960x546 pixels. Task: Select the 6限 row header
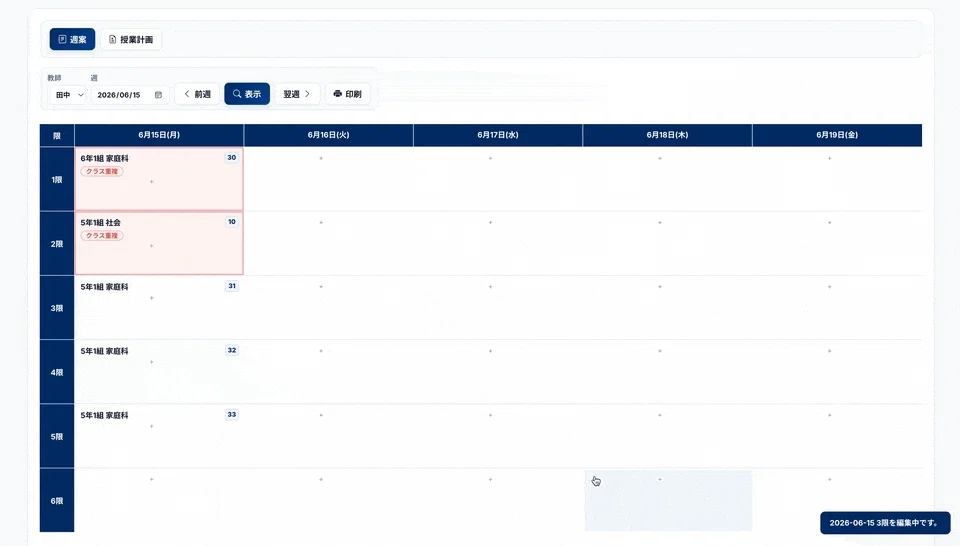[x=57, y=501]
